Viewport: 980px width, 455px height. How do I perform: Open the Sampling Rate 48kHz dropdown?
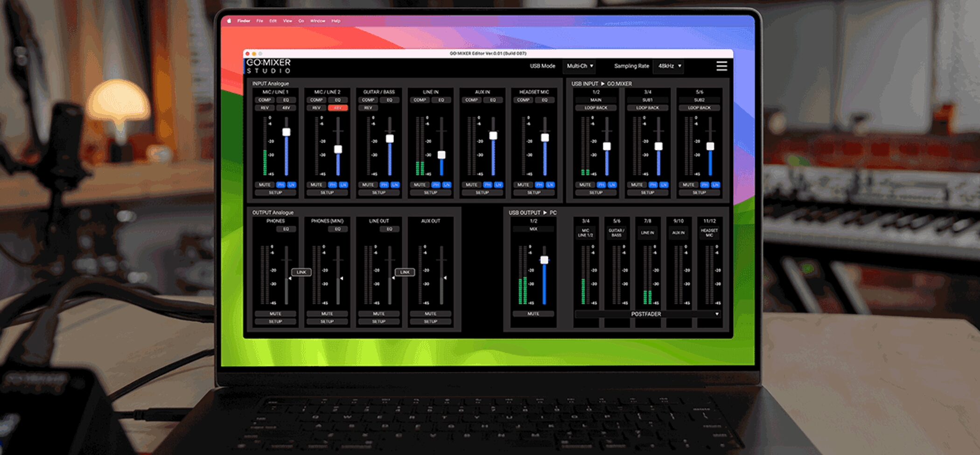(x=669, y=66)
